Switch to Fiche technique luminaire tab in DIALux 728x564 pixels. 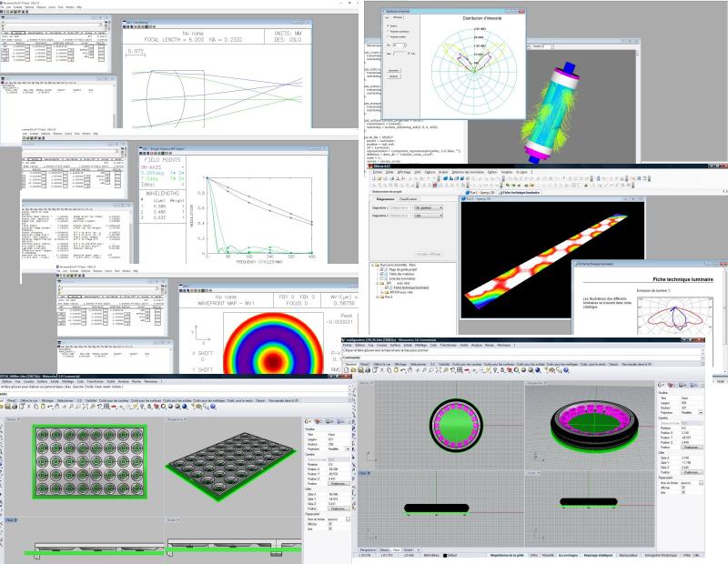tap(520, 192)
